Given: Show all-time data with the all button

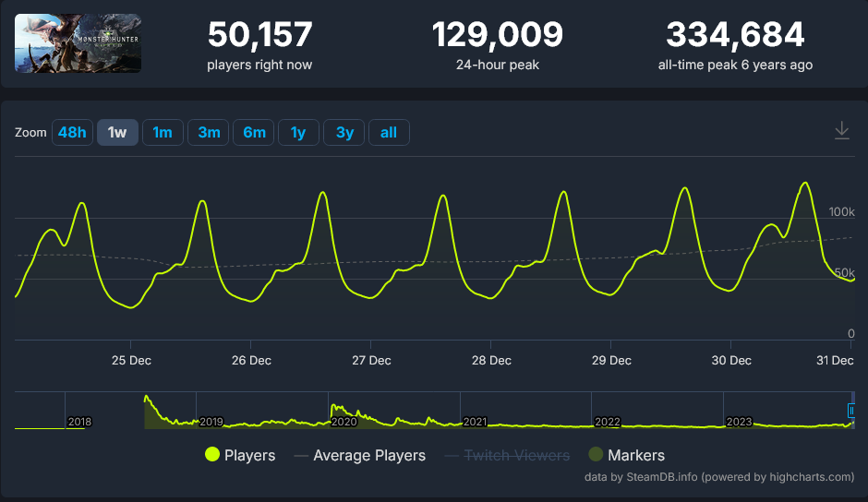Looking at the screenshot, I should [x=389, y=133].
